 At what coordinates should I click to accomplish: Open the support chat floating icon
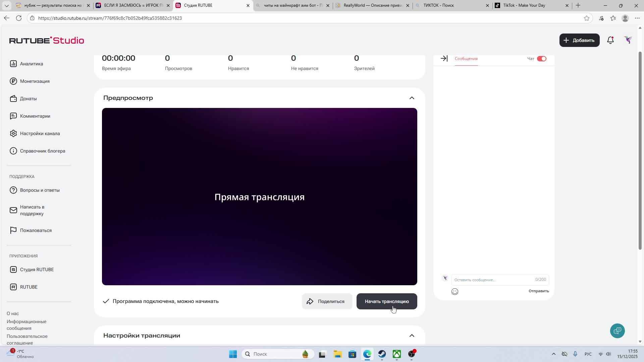click(x=617, y=331)
